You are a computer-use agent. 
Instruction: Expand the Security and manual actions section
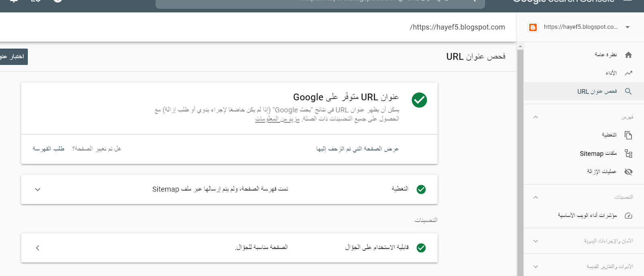coord(535,241)
